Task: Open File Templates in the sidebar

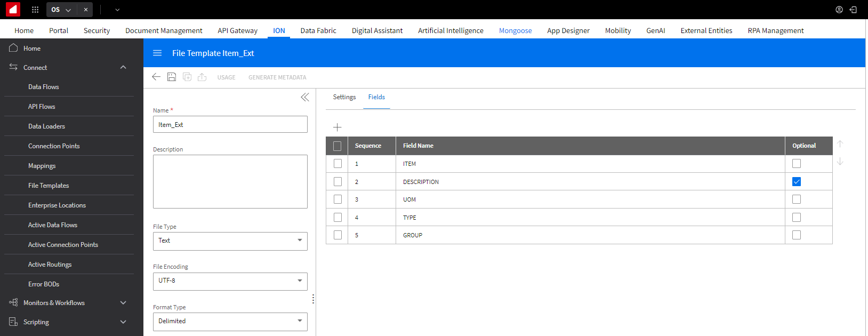Action: 49,186
